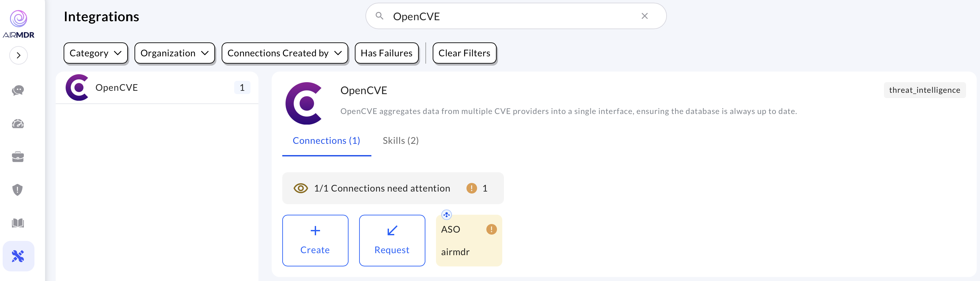Open the Organization filter dropdown

coord(174,53)
